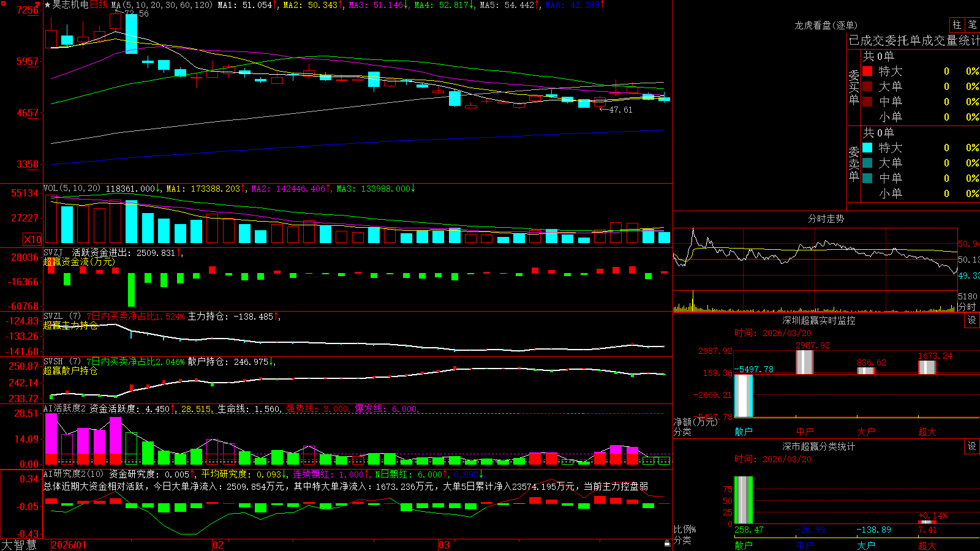Click the 大智慧 logo label
The height and width of the screenshot is (551, 980).
(x=19, y=545)
